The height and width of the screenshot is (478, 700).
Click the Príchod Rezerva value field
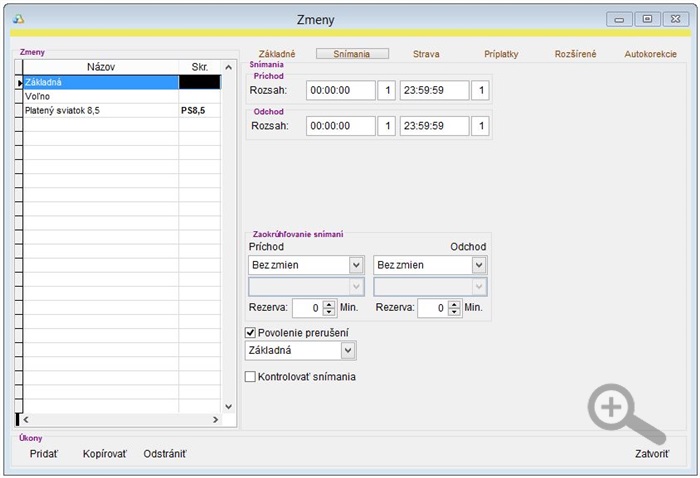pos(308,308)
